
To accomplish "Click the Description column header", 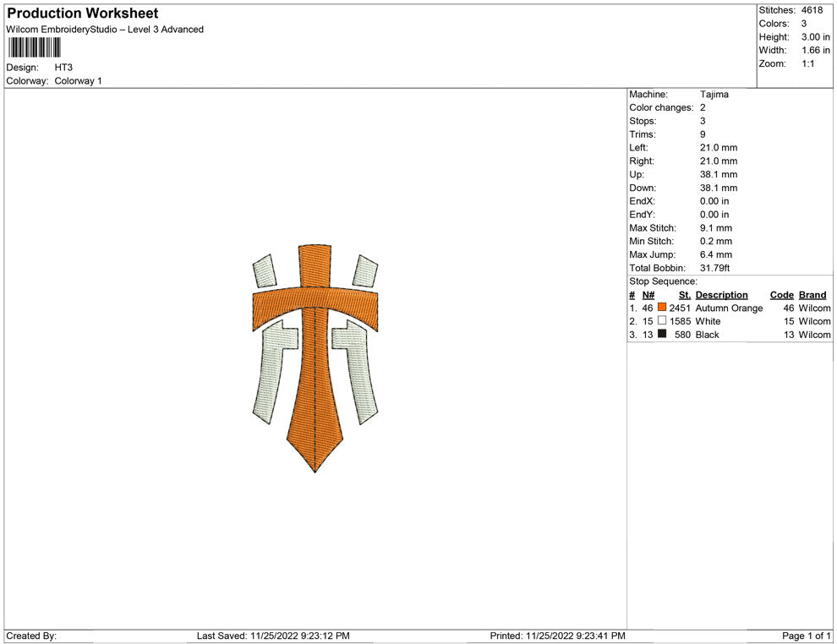I will (x=721, y=295).
